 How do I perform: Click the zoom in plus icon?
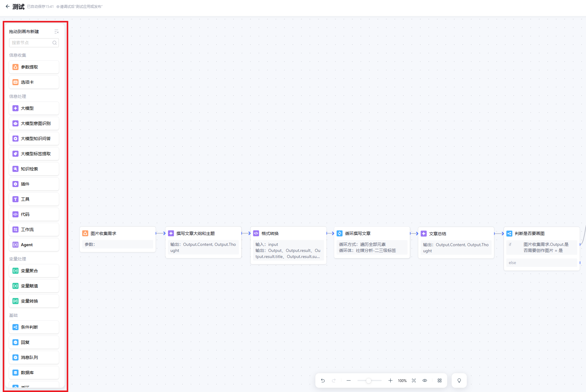tap(390, 380)
